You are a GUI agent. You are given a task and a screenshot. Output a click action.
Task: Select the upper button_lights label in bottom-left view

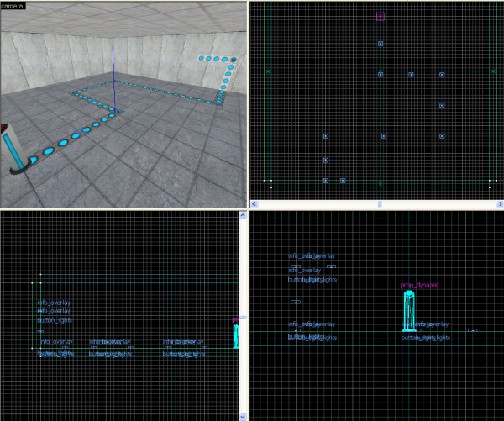click(54, 320)
